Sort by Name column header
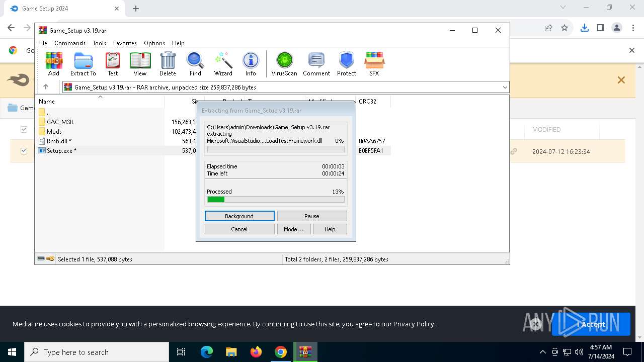This screenshot has height=362, width=644. pos(100,102)
